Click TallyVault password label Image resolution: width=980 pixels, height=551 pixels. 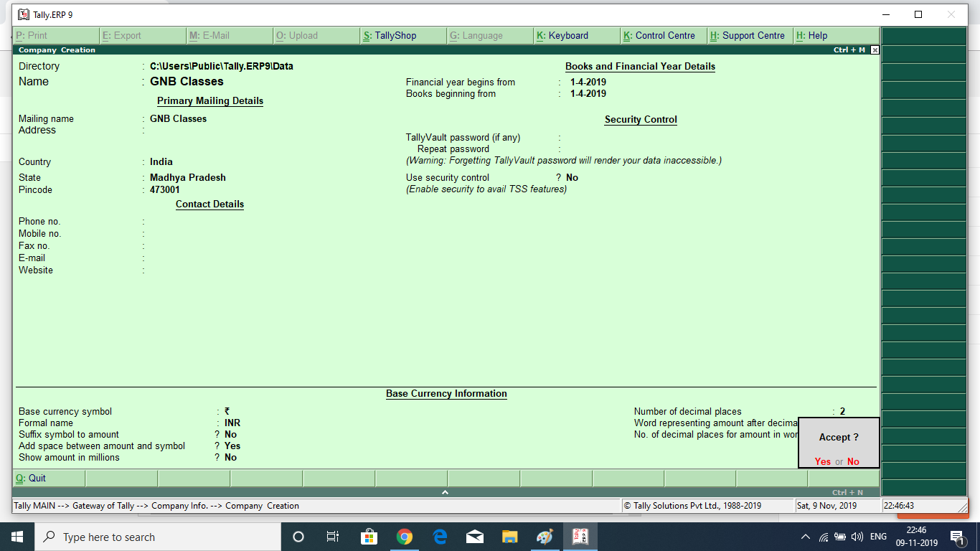coord(463,137)
